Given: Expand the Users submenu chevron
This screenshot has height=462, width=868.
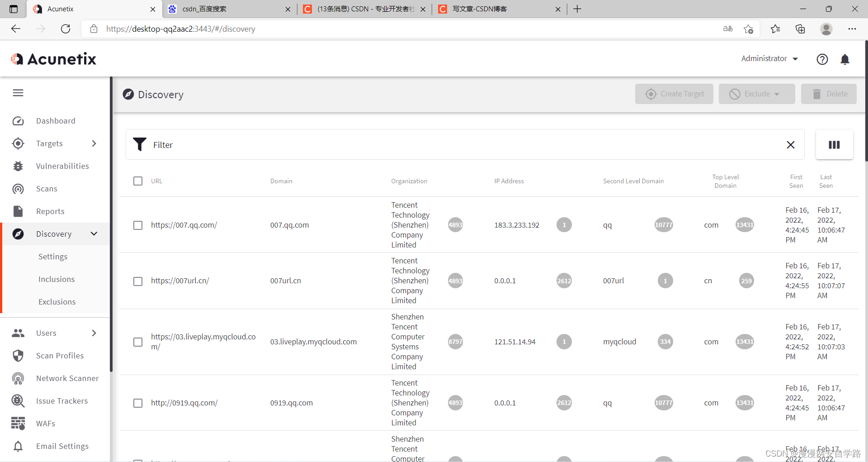Looking at the screenshot, I should pyautogui.click(x=94, y=333).
